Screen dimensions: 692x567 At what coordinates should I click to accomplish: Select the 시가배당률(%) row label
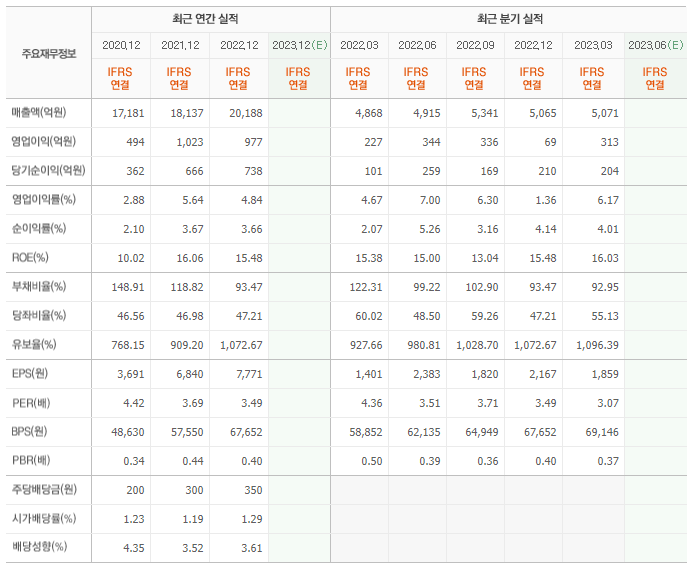click(44, 518)
